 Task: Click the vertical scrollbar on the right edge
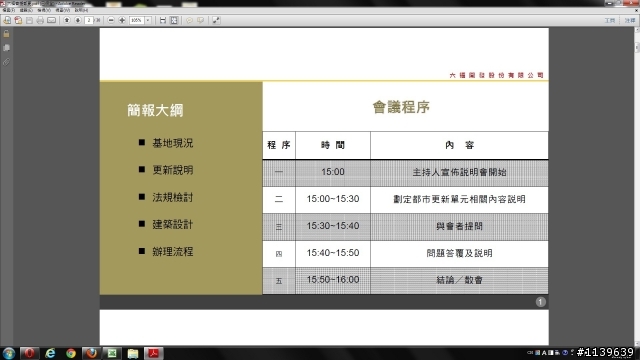coord(637,186)
